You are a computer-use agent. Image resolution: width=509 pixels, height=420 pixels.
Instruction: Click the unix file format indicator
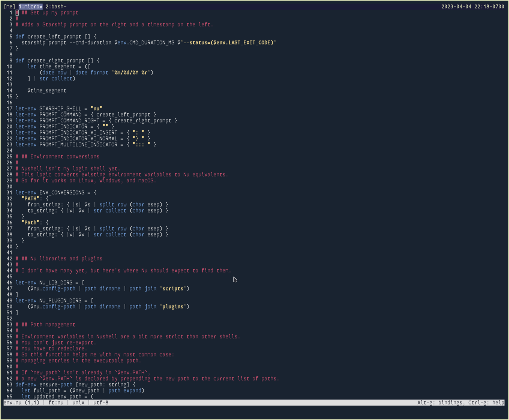click(78, 403)
